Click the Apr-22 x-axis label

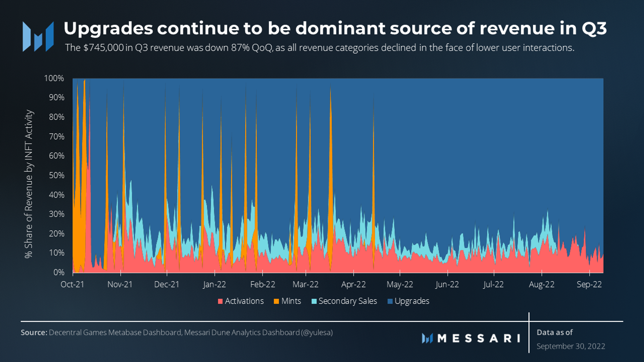(x=353, y=284)
